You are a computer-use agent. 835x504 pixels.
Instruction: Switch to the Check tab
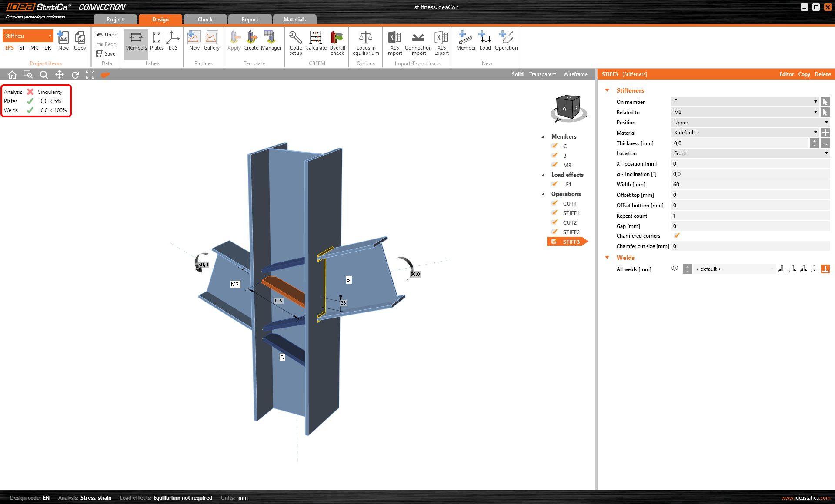coord(205,20)
